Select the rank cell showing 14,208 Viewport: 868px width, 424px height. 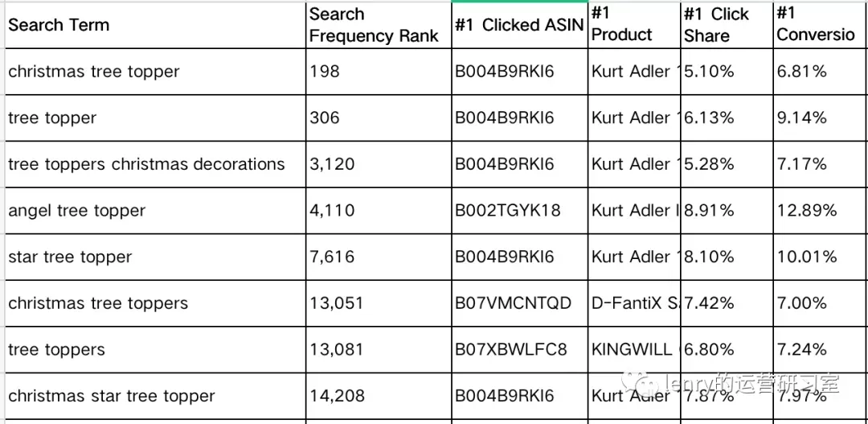pyautogui.click(x=379, y=397)
